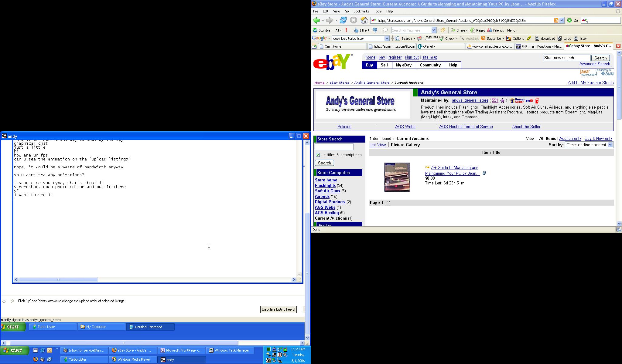
Task: Open StumbleUpon Friends icon
Action: coord(489,30)
